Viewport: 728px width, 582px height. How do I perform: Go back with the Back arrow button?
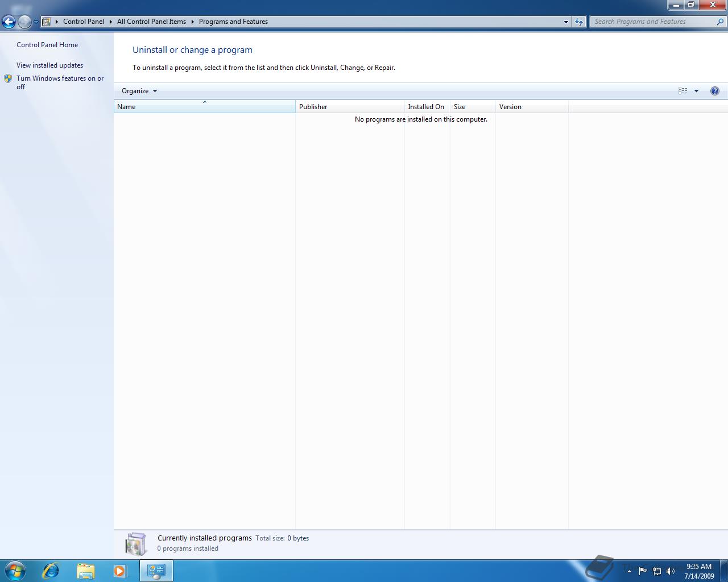[x=9, y=22]
